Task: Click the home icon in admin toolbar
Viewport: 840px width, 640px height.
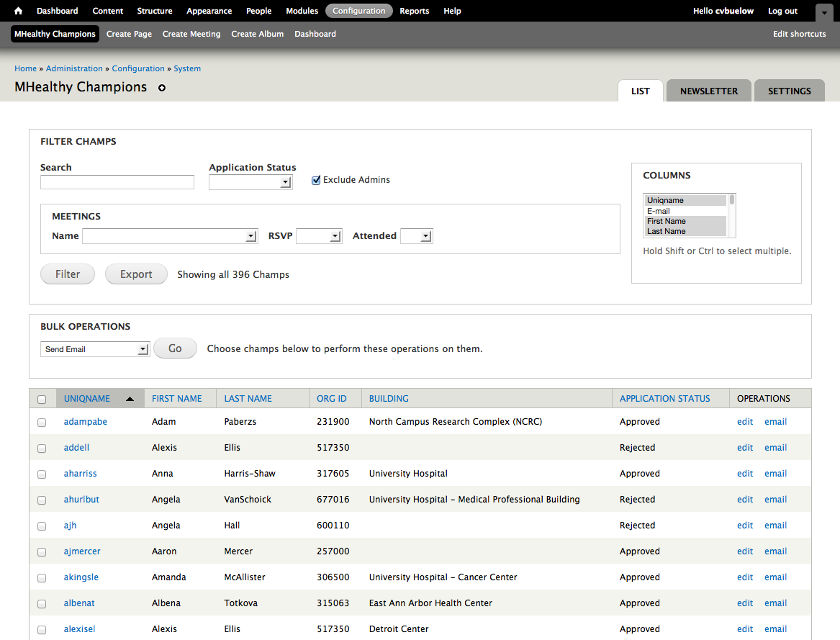Action: click(x=19, y=11)
